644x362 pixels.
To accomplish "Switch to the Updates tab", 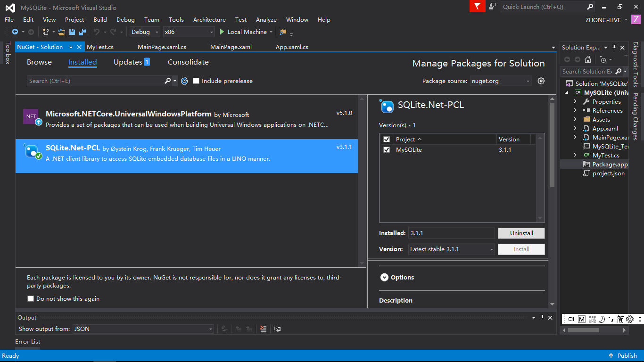I will point(132,62).
